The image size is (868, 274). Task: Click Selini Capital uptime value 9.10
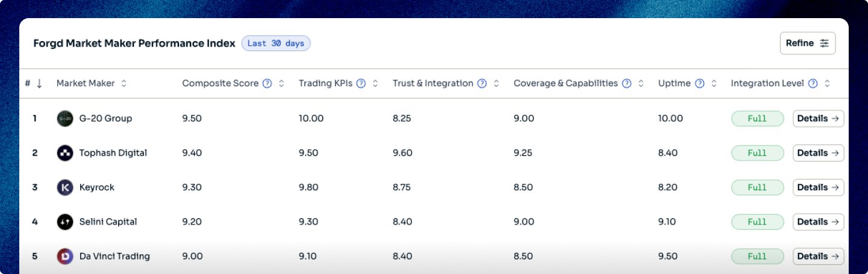point(667,222)
